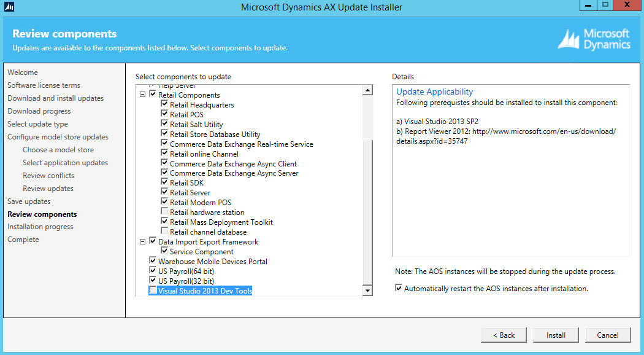Collapse the partially hidden Help Server node
This screenshot has width=644, height=355.
143,87
